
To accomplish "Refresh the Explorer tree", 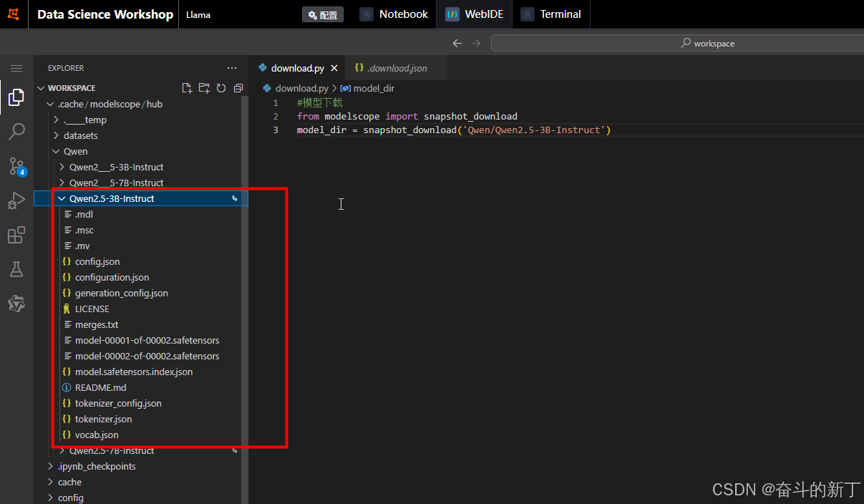I will pyautogui.click(x=221, y=88).
